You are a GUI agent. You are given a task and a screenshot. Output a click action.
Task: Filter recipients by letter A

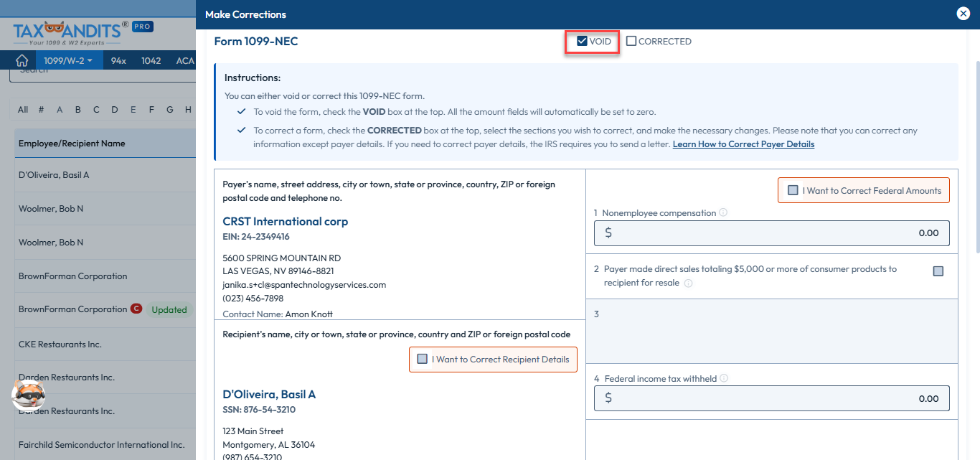pyautogui.click(x=60, y=110)
